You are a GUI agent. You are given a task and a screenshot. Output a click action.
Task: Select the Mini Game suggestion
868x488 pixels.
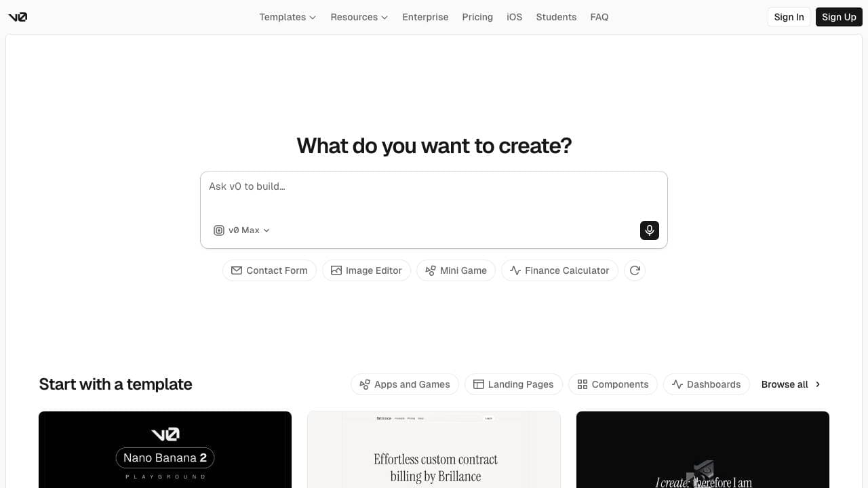456,270
